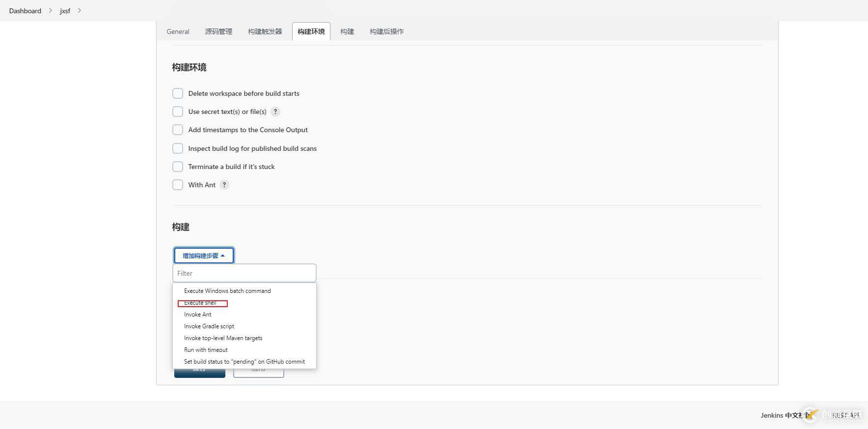Screen dimensions: 868x429
Task: Open the 源码管理 tab
Action: [218, 31]
